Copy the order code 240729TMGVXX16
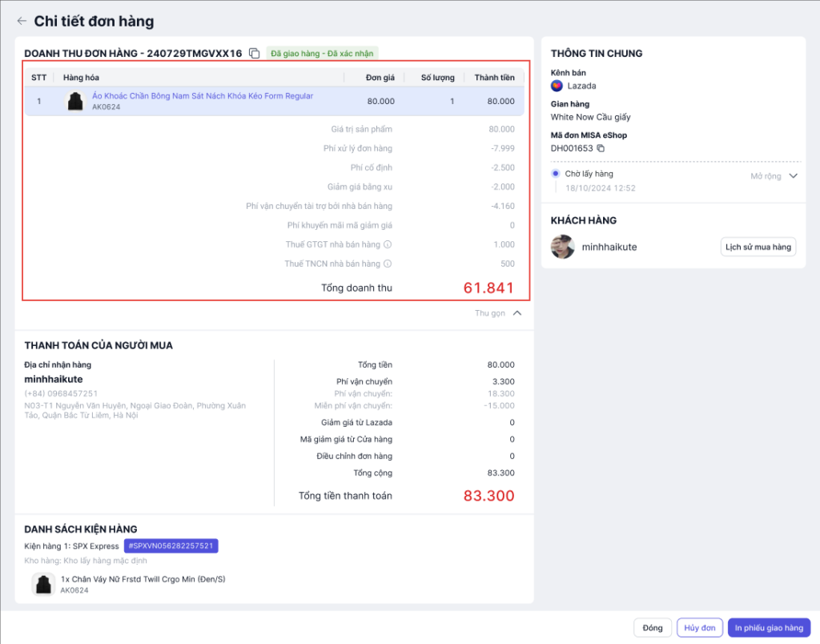Viewport: 820px width, 644px height. [x=254, y=54]
